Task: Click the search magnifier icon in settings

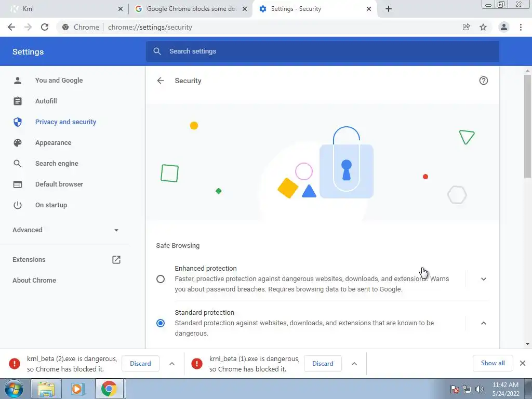Action: point(157,51)
